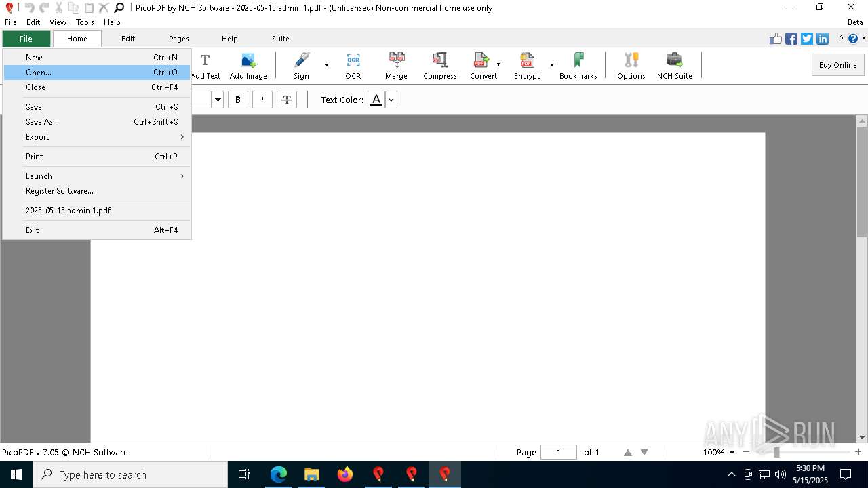Open the font size combo box arrow
Image resolution: width=868 pixels, height=488 pixels.
pos(218,100)
